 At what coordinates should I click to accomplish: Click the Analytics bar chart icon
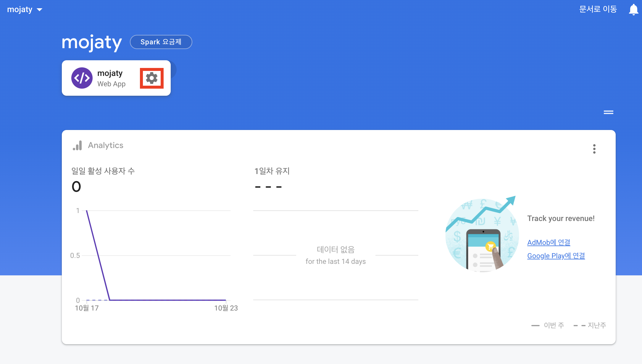coord(78,145)
